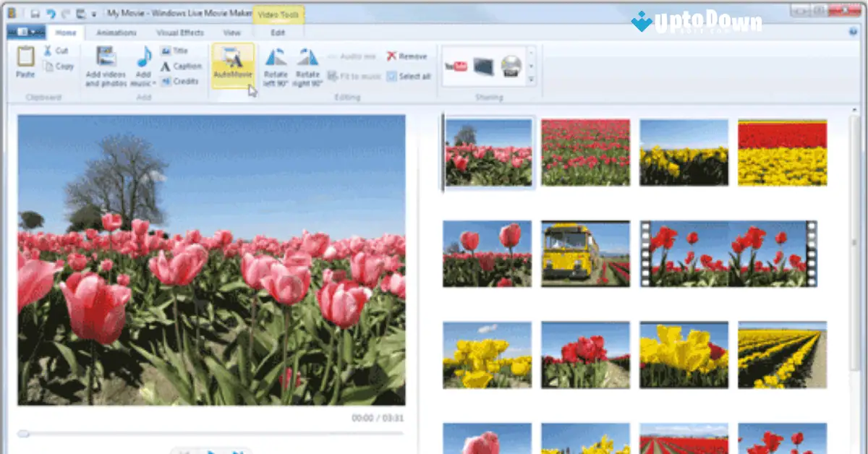This screenshot has width=868, height=454.
Task: Copy the selected clip
Action: [x=61, y=65]
